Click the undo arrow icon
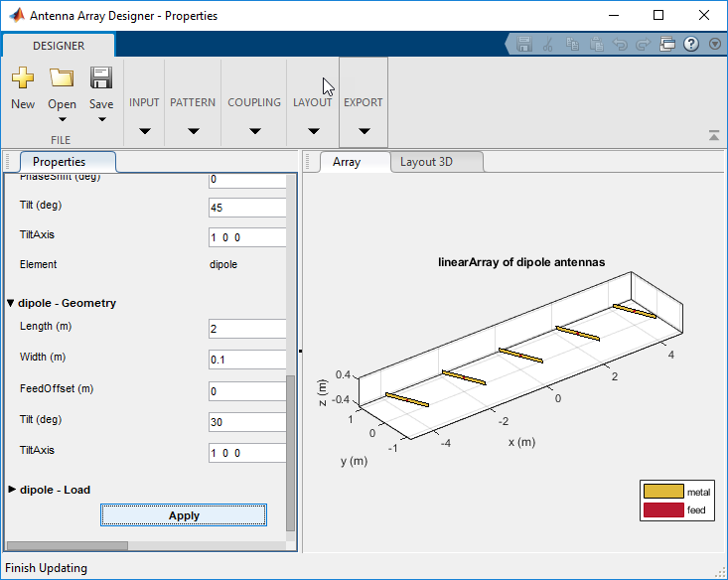The image size is (728, 580). pos(620,44)
